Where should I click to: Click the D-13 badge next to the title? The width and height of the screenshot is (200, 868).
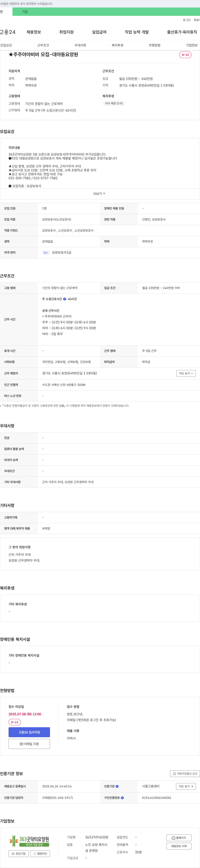pyautogui.click(x=185, y=55)
